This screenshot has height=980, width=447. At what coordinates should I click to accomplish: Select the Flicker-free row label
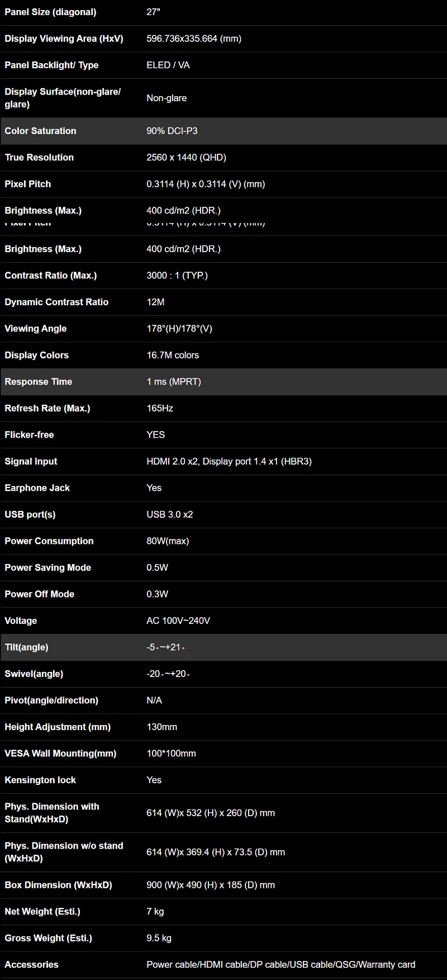[x=29, y=434]
